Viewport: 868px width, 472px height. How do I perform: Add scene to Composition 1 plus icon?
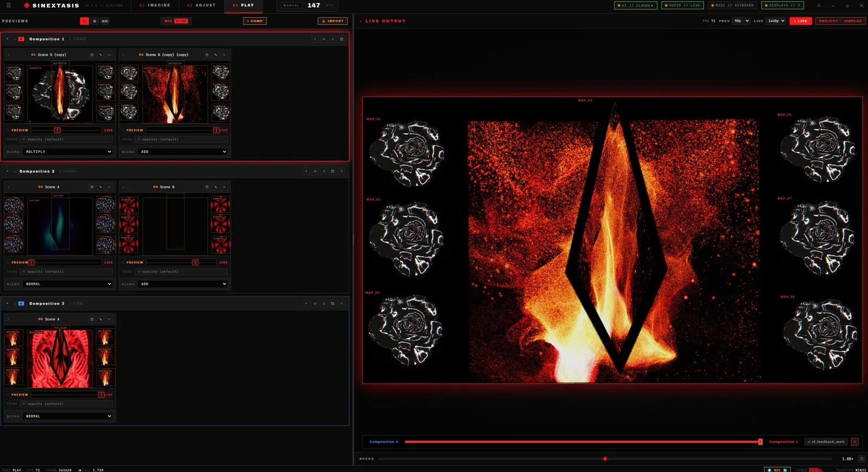click(315, 39)
